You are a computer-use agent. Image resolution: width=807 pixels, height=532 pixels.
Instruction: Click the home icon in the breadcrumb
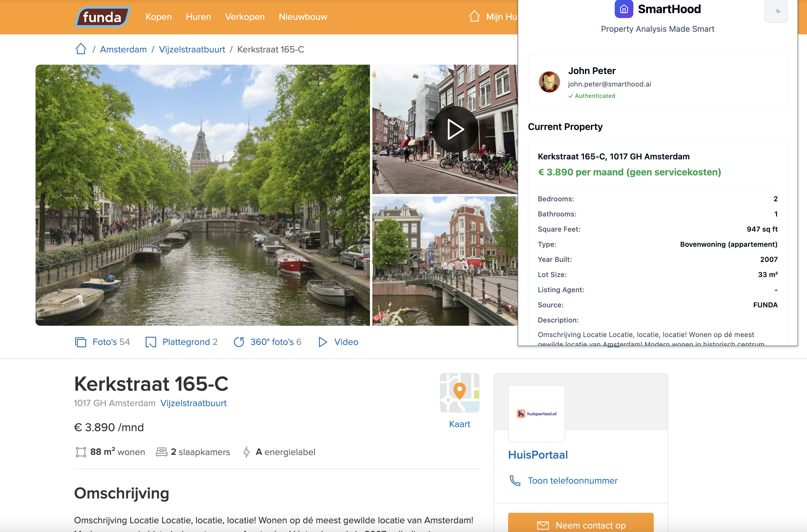pyautogui.click(x=81, y=49)
